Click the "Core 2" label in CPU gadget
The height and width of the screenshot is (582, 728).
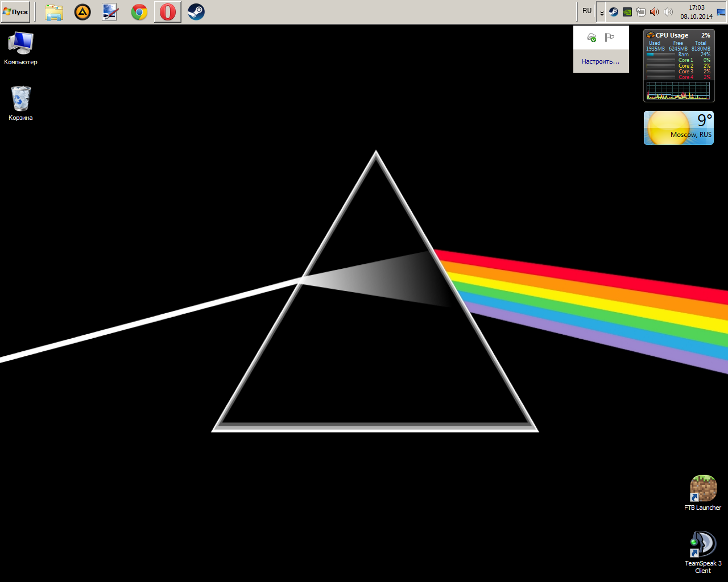(686, 66)
